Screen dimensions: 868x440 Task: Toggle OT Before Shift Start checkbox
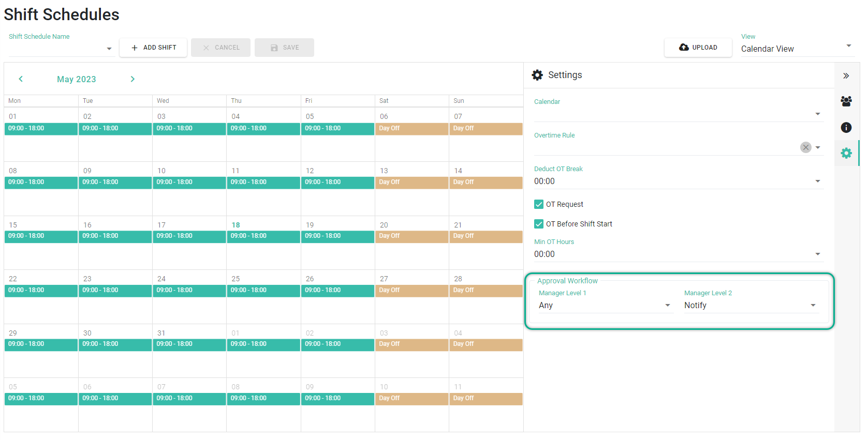[539, 224]
